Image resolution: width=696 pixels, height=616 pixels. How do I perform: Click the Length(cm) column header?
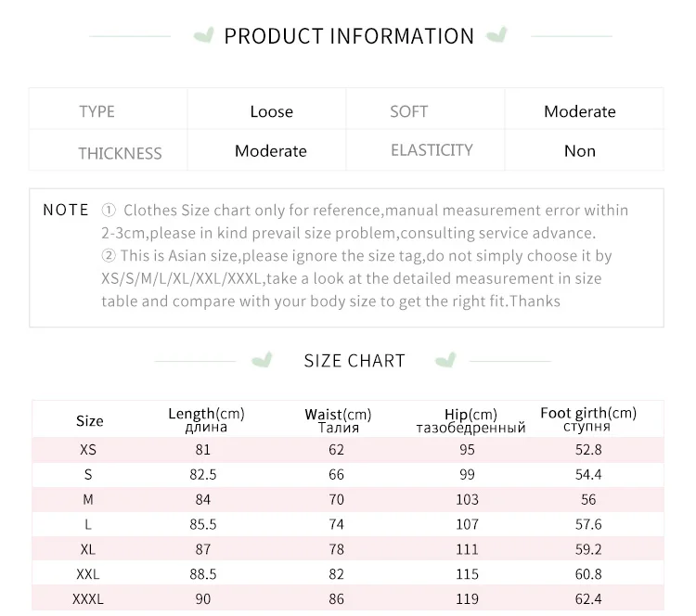(x=206, y=420)
